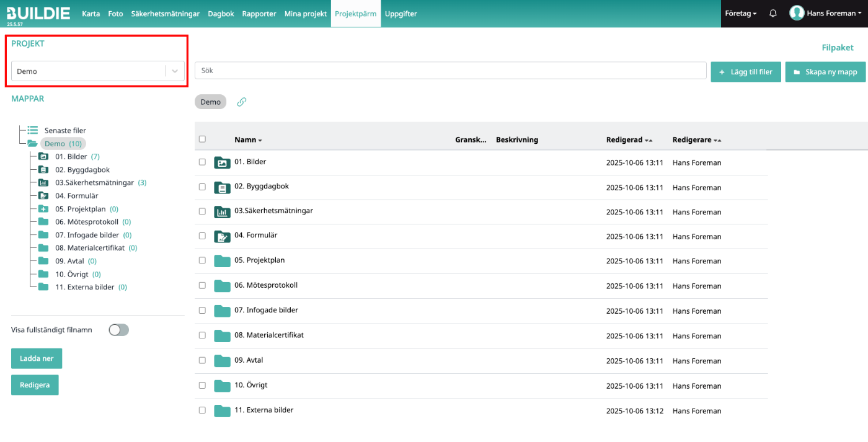Screen dimensions: 868x442
Task: Click Senaste filer list icon in tree
Action: 33,130
